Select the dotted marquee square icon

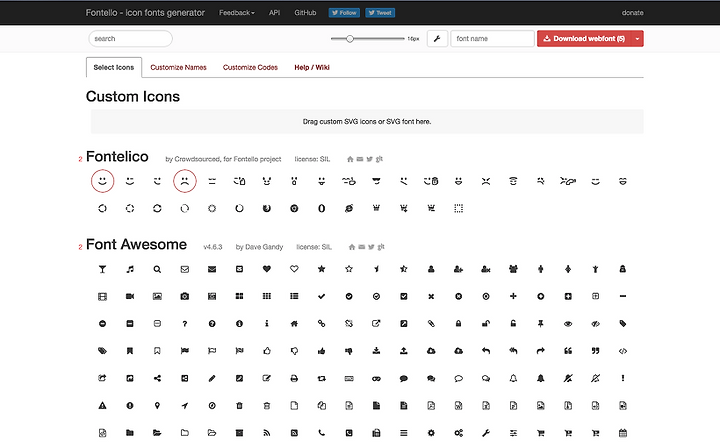[458, 209]
